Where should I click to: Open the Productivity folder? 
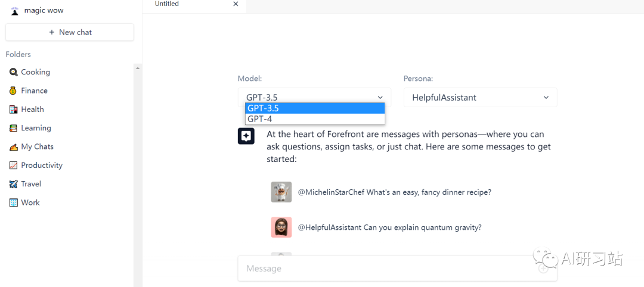(x=42, y=165)
